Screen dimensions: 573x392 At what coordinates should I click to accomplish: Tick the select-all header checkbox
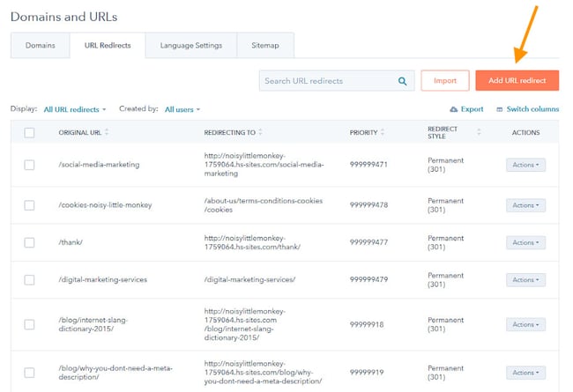click(x=29, y=132)
